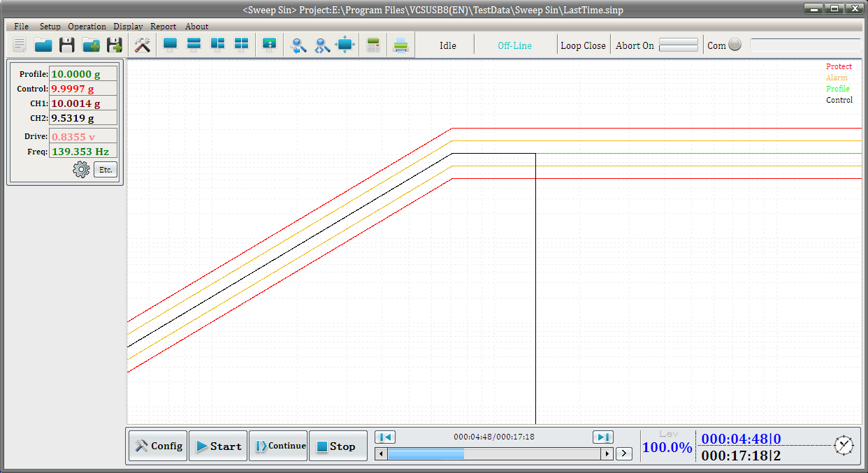Open the Report menu
This screenshot has width=868, height=473.
pyautogui.click(x=163, y=27)
